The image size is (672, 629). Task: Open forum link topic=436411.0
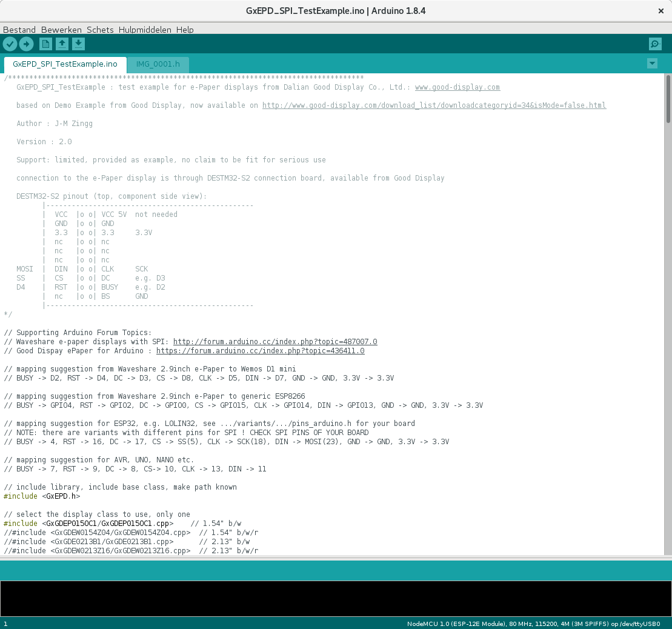tap(261, 350)
